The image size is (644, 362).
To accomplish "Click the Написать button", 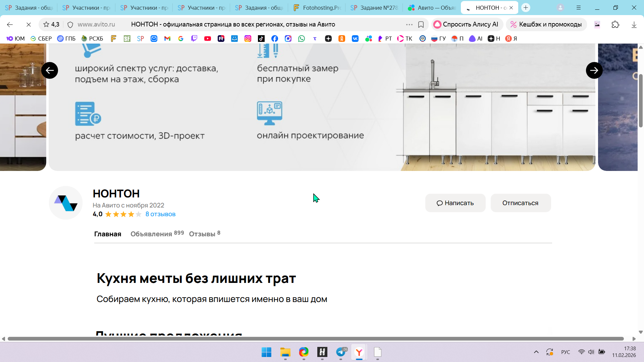I will tap(455, 203).
